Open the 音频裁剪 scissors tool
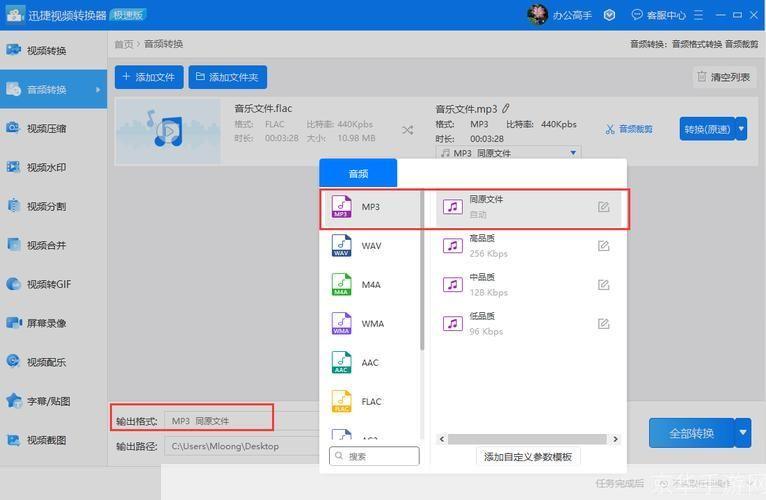This screenshot has height=500, width=766. click(629, 129)
